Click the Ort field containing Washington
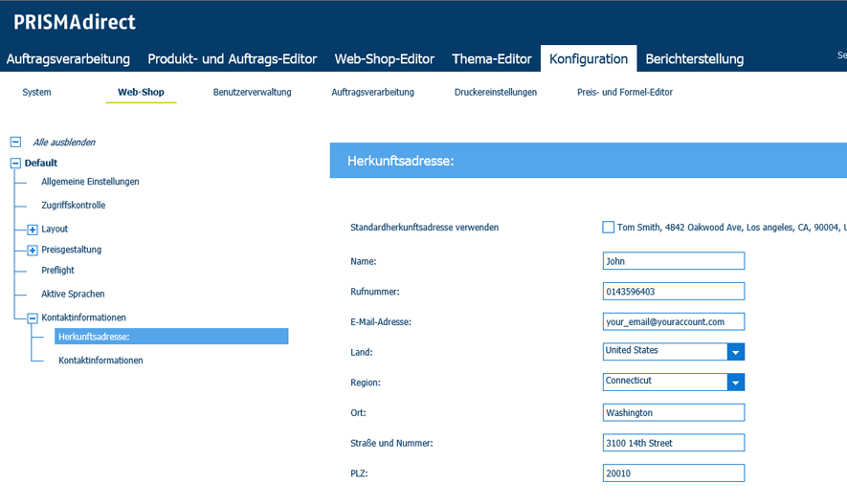The image size is (847, 504). tap(674, 413)
